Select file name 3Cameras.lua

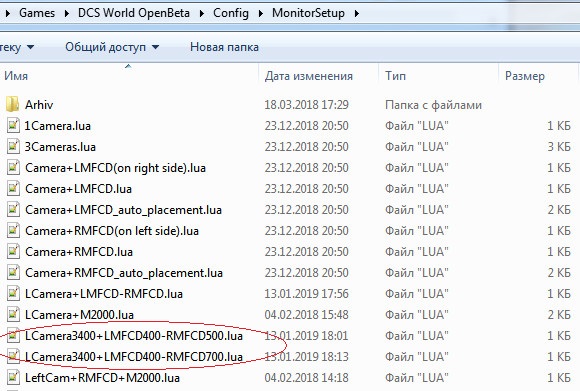[60, 147]
